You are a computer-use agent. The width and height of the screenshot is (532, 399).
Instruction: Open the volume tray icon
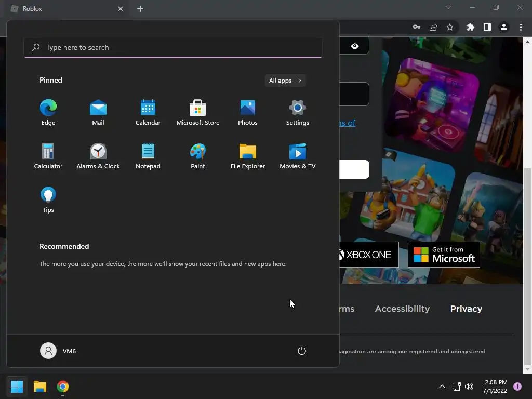coord(469,387)
